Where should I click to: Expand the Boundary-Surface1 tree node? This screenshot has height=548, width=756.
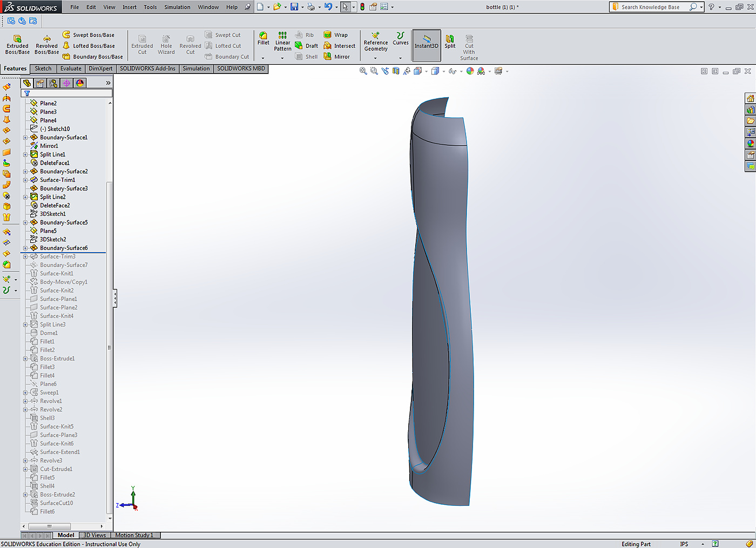(25, 138)
